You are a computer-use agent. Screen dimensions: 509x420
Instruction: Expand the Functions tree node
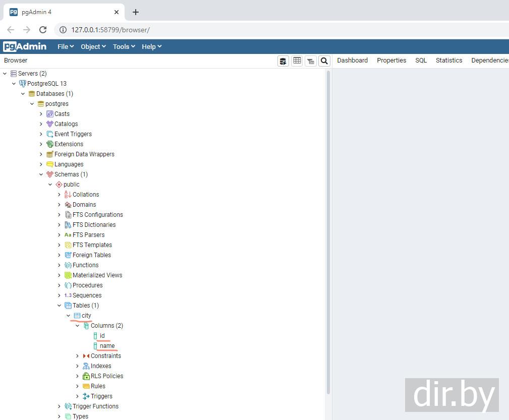coord(59,265)
